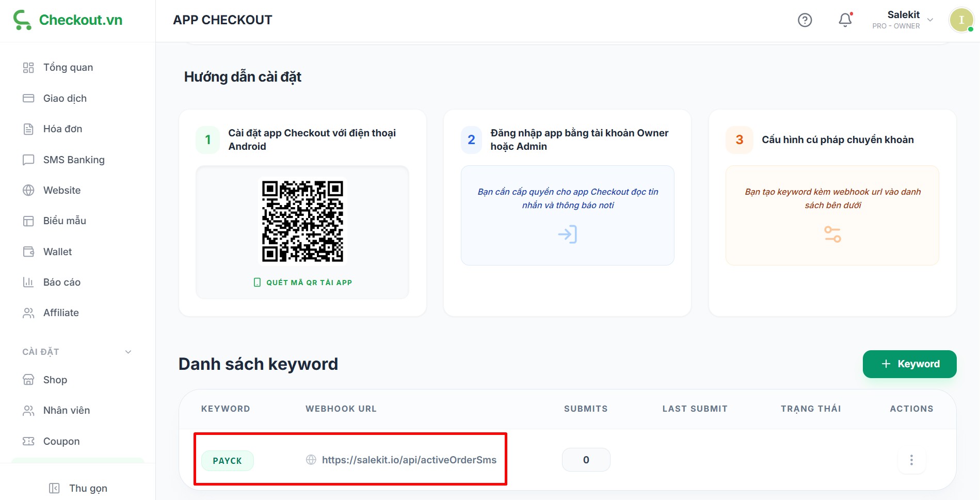The width and height of the screenshot is (980, 500).
Task: Click the configuration sliders icon in step 3
Action: coord(832,235)
